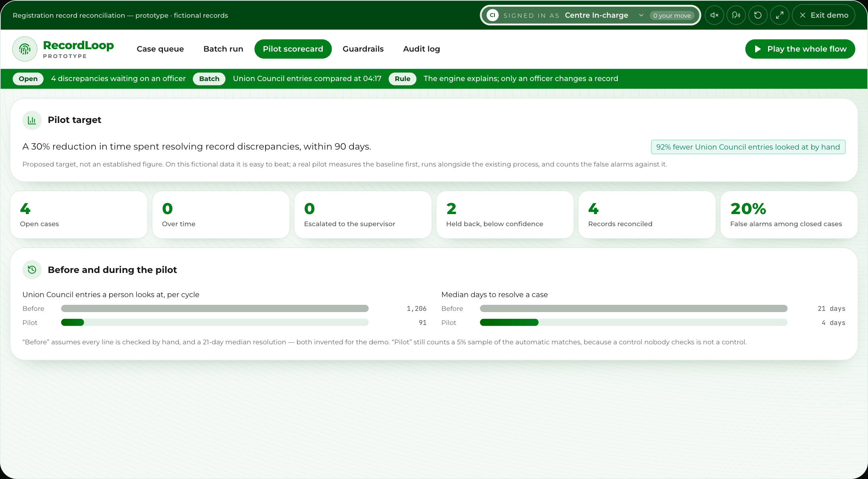Click Play the whole flow button
This screenshot has width=868, height=479.
(800, 49)
